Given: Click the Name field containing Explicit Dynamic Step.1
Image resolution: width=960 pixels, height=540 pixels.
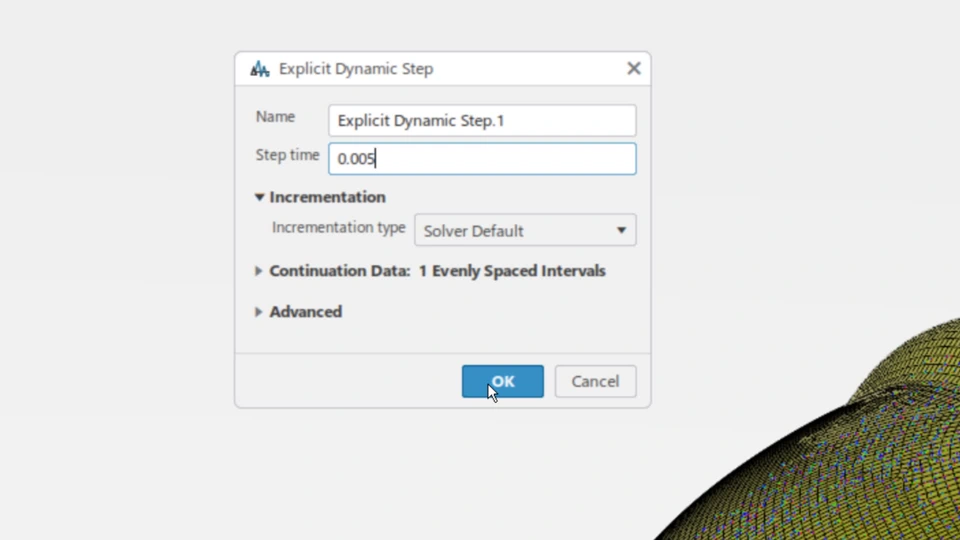Looking at the screenshot, I should pos(482,121).
